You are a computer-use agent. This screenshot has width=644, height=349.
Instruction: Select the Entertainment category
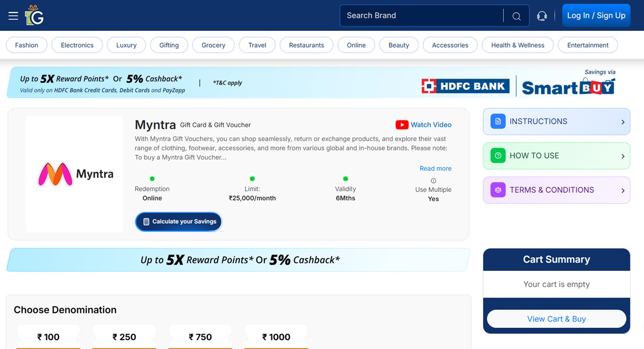tap(588, 45)
